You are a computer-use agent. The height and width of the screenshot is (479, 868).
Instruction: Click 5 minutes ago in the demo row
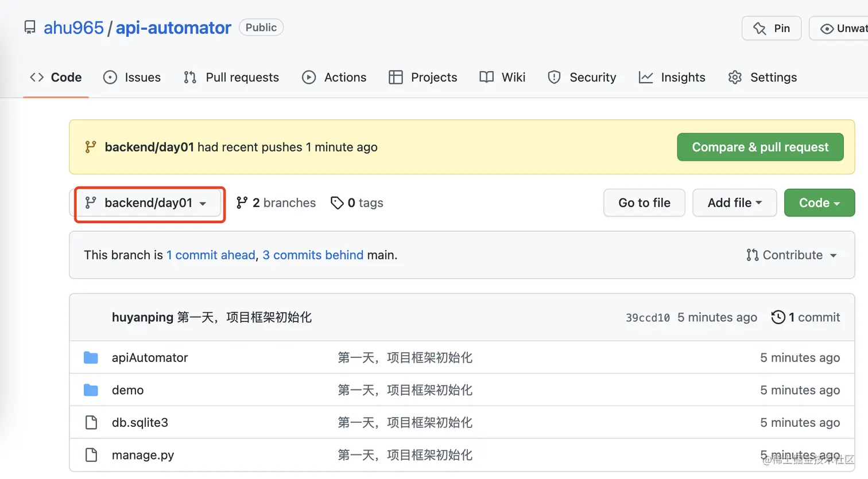pos(800,391)
